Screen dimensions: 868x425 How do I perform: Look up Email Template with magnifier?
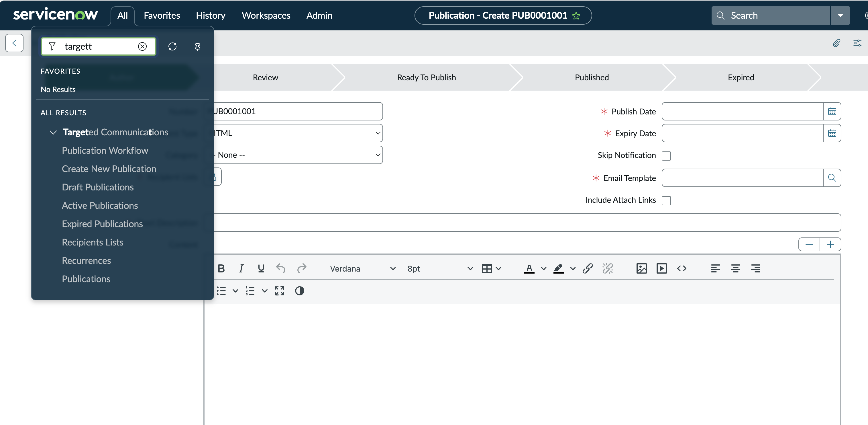pos(832,178)
